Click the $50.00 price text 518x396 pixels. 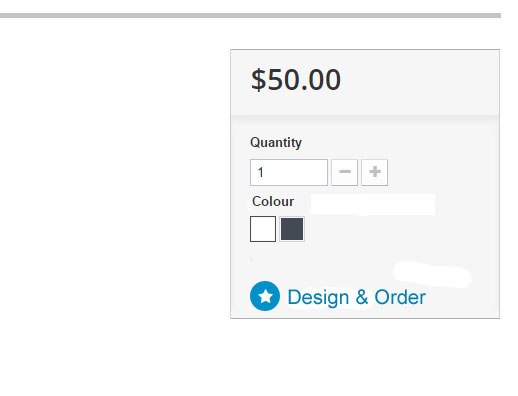296,80
